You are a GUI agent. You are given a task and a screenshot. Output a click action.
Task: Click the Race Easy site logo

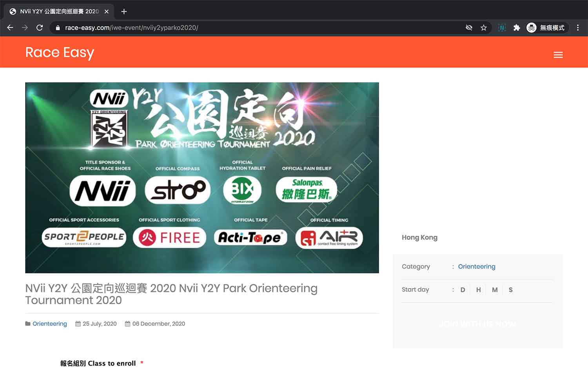[60, 52]
